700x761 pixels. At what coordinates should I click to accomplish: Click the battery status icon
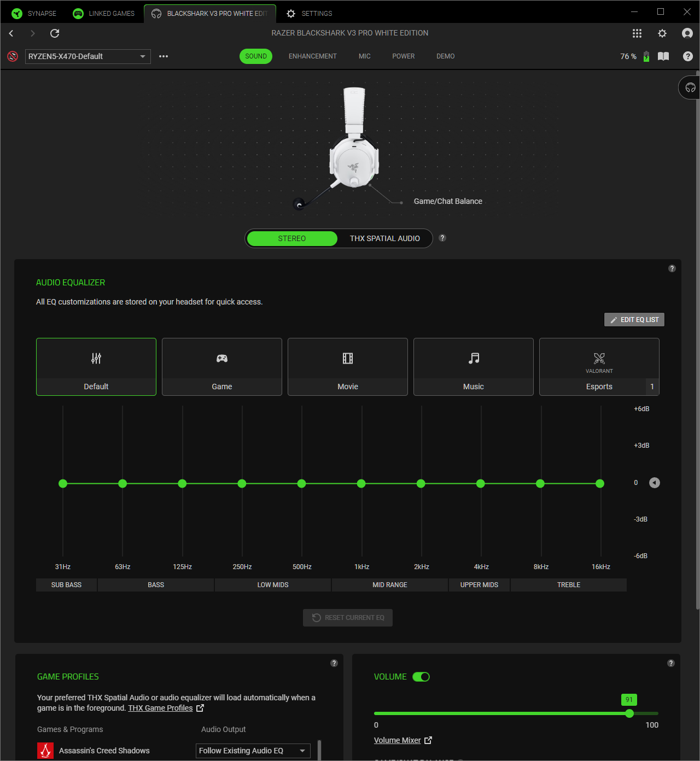tap(646, 56)
